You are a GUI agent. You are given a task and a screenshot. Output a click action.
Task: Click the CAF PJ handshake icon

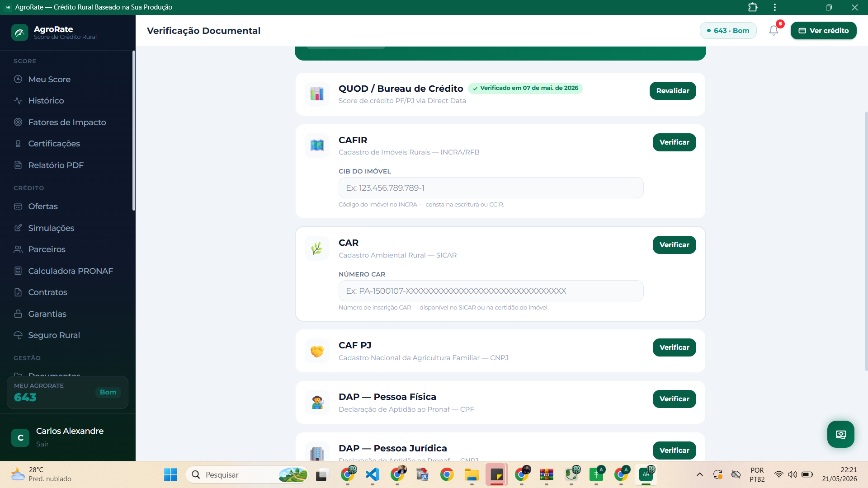(x=317, y=351)
